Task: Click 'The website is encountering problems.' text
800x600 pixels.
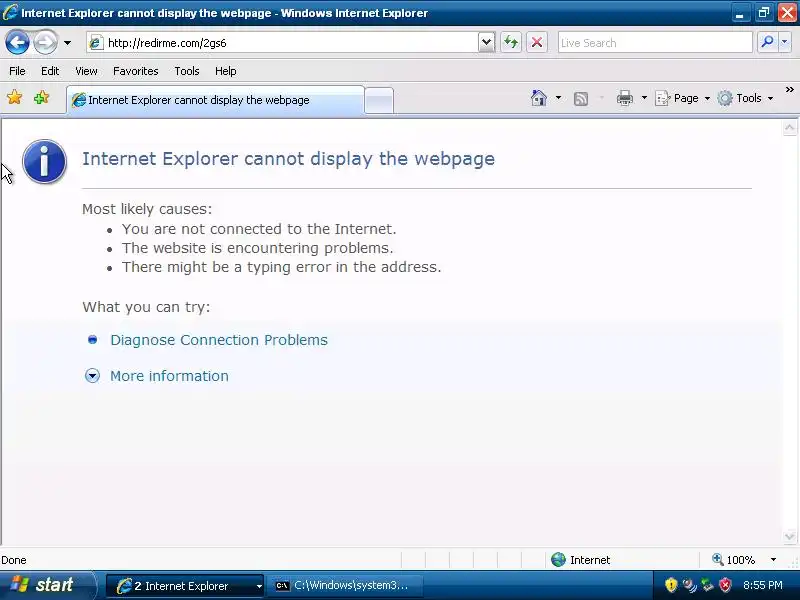Action: [257, 248]
